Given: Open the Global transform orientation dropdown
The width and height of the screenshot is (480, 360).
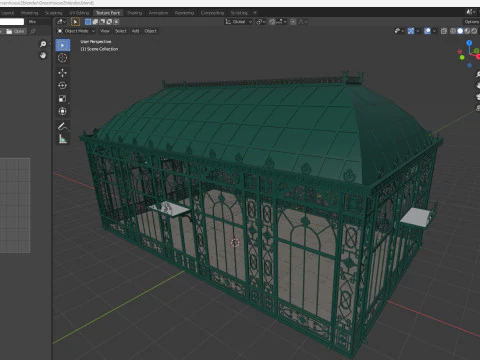Looking at the screenshot, I should click(x=239, y=22).
